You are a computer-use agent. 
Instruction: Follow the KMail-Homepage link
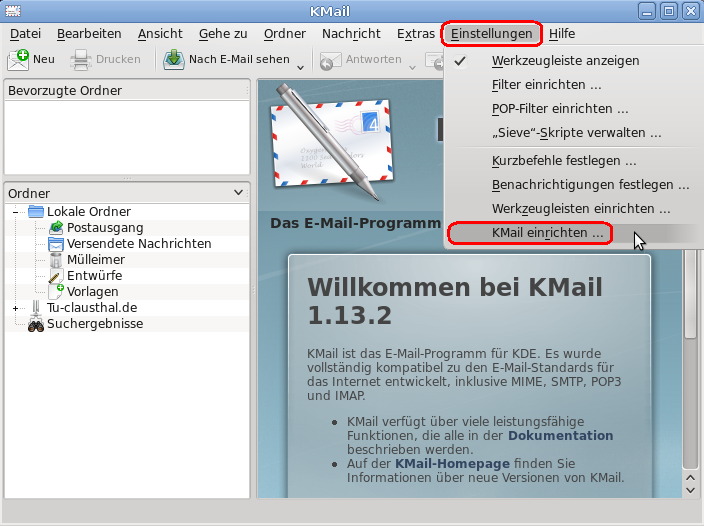pos(452,463)
